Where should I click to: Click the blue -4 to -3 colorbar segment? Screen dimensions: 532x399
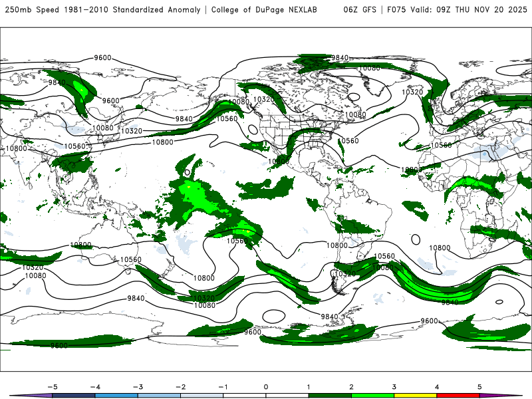coord(116,396)
